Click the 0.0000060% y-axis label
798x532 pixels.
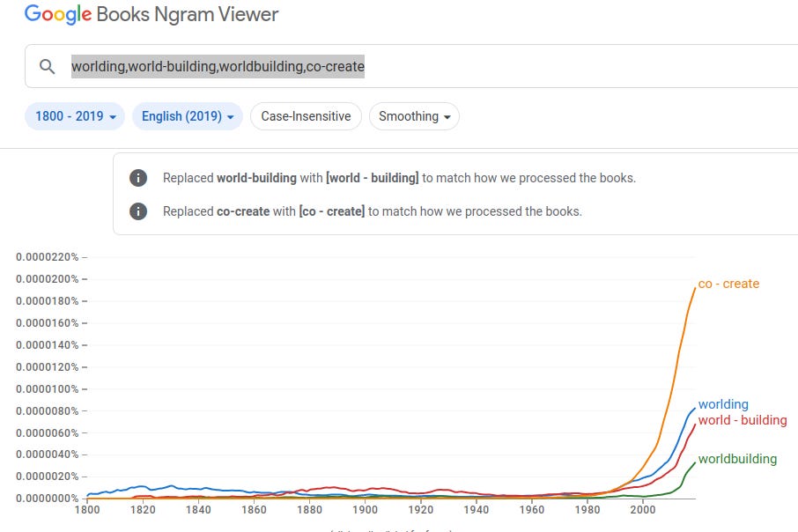tap(48, 432)
